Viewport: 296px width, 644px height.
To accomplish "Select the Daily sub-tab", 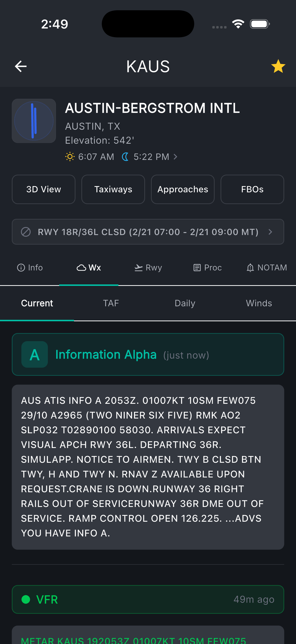I will 185,303.
